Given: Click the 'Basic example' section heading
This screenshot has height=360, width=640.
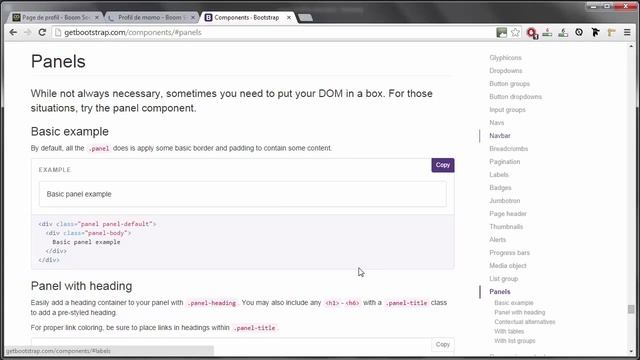Looking at the screenshot, I should (x=70, y=131).
